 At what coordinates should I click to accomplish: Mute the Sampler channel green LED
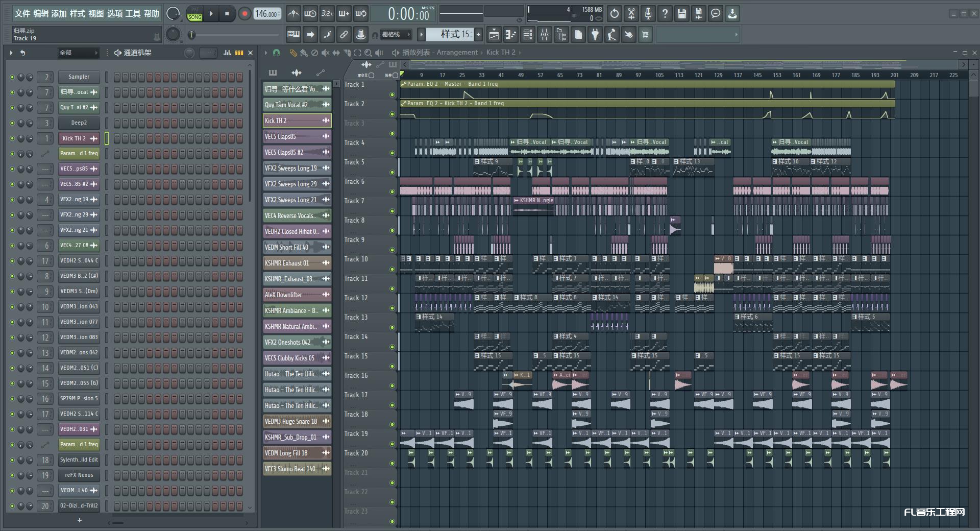[x=12, y=77]
